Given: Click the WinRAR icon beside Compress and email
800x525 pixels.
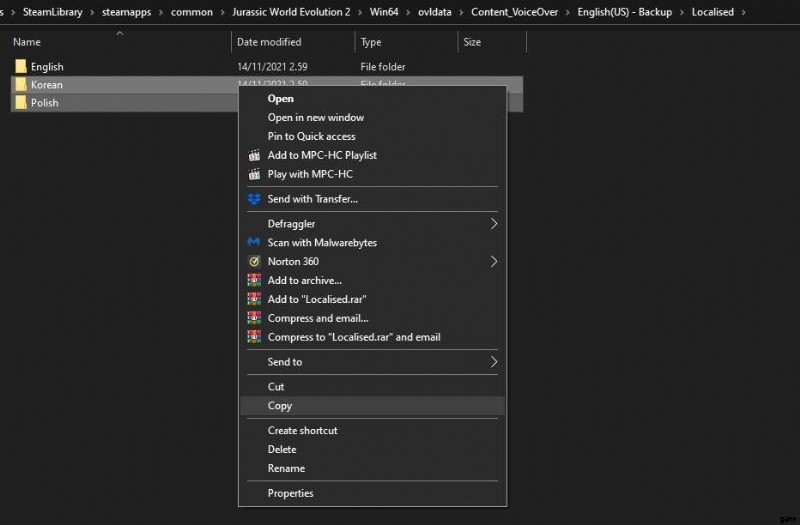Looking at the screenshot, I should point(253,318).
